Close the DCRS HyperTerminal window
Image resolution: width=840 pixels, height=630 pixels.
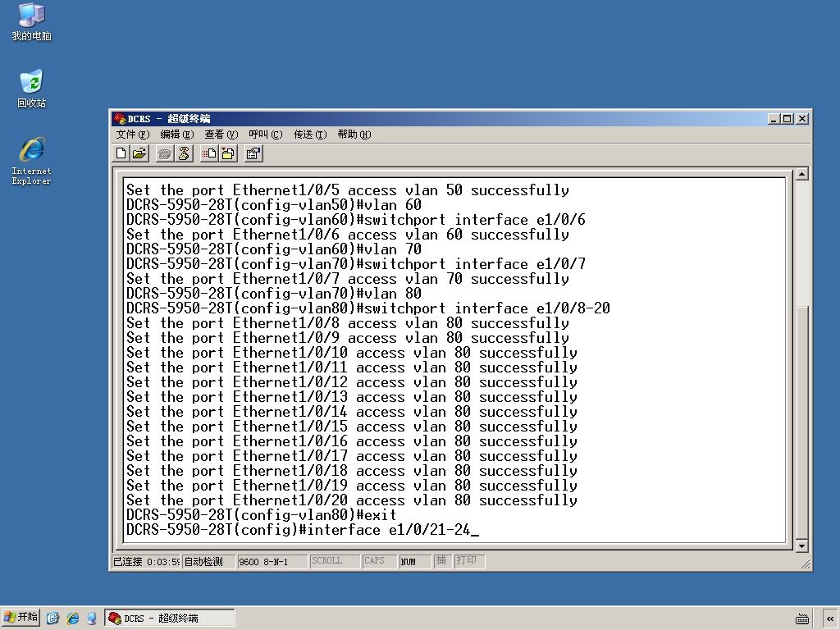click(x=802, y=118)
